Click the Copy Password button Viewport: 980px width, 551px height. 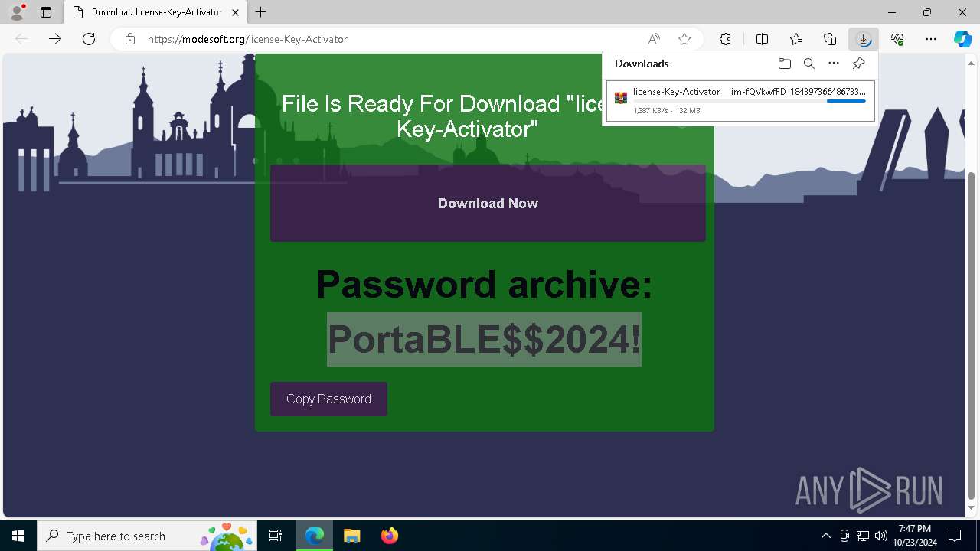[328, 399]
